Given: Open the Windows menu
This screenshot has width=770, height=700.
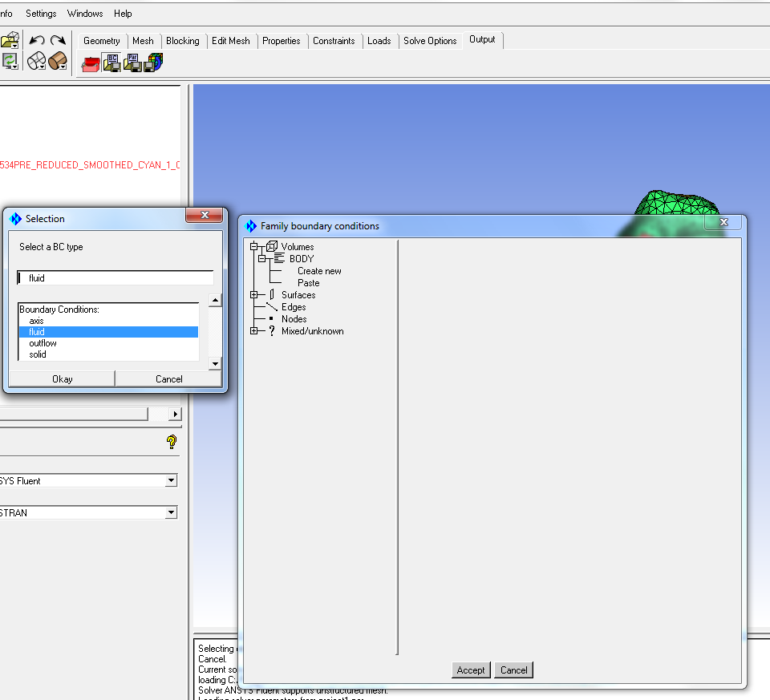Looking at the screenshot, I should [x=85, y=14].
